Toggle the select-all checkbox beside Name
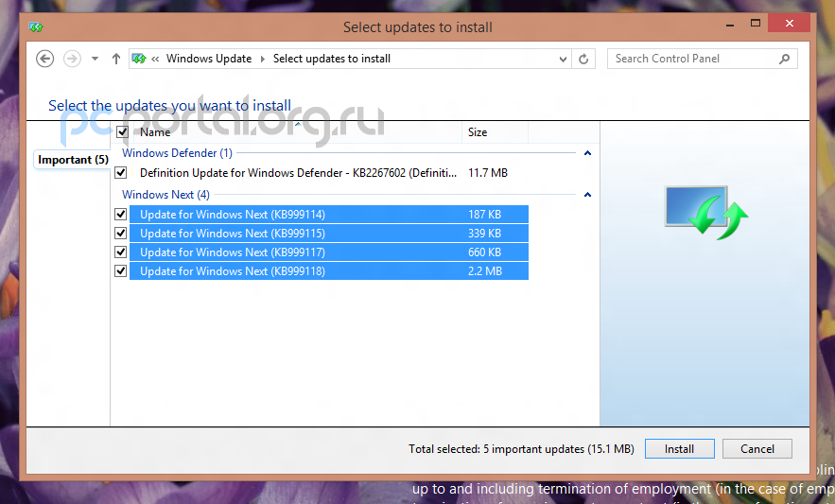The height and width of the screenshot is (504, 835). tap(121, 132)
